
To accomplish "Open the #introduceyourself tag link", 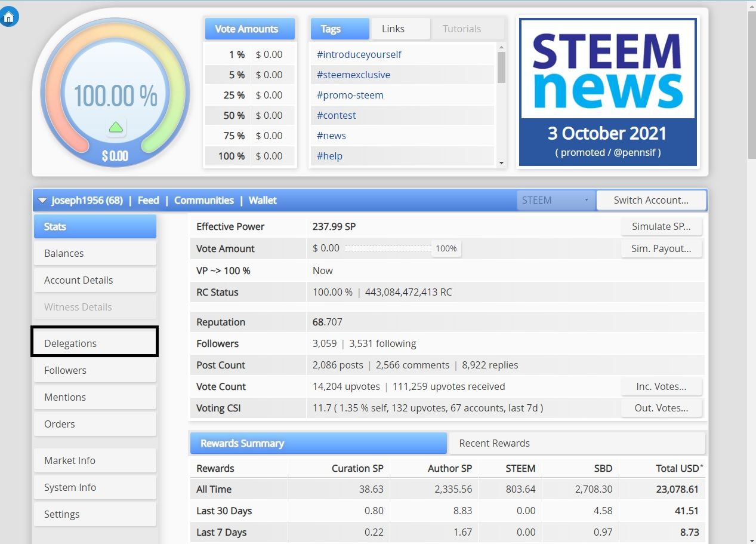I will point(359,54).
